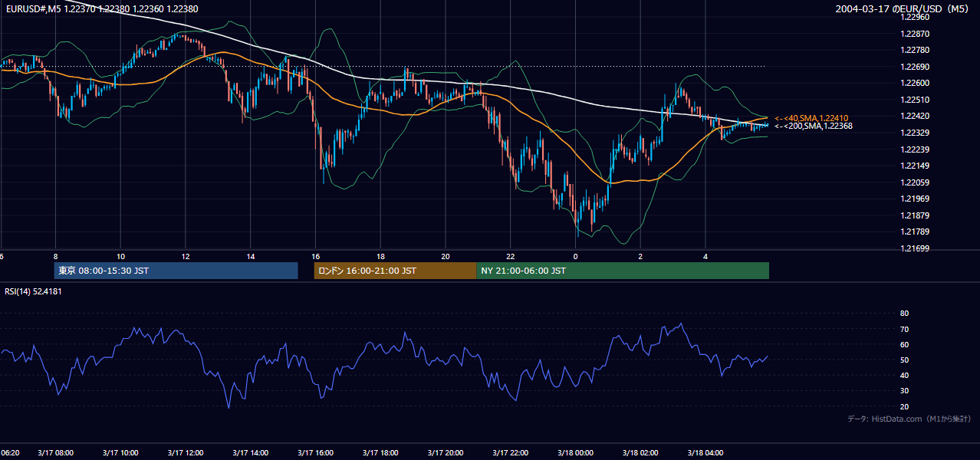Click price axis label 1.22870
The height and width of the screenshot is (460, 980).
pos(915,34)
